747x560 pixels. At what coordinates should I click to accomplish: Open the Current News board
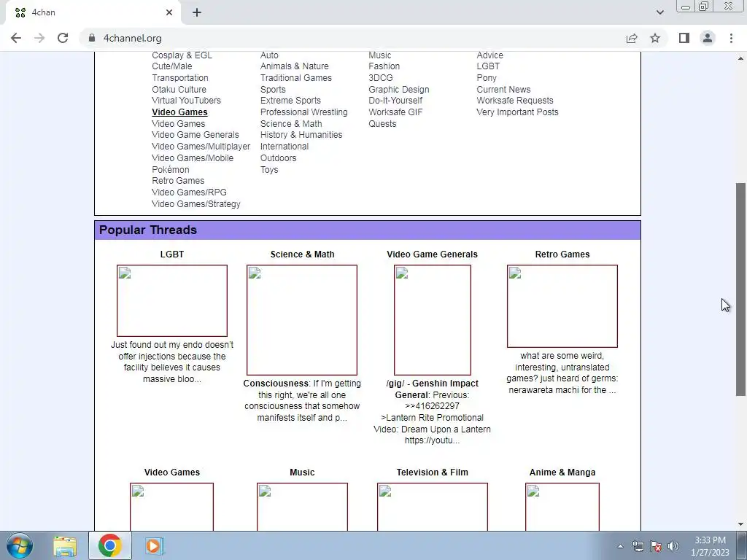(x=503, y=90)
